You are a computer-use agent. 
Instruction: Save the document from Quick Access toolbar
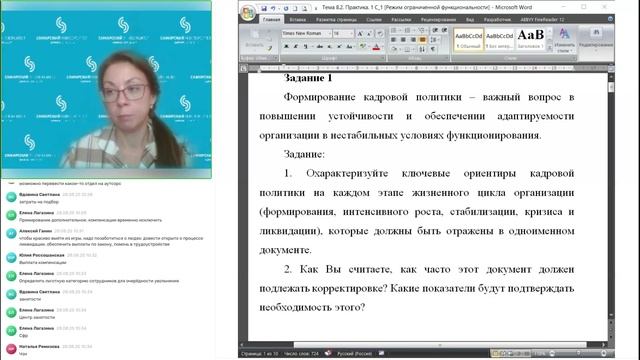click(x=264, y=8)
